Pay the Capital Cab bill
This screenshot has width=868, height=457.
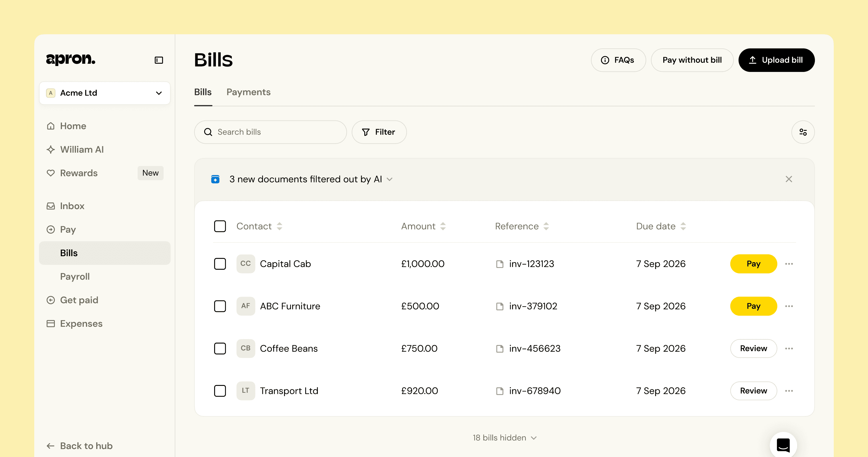(x=754, y=264)
